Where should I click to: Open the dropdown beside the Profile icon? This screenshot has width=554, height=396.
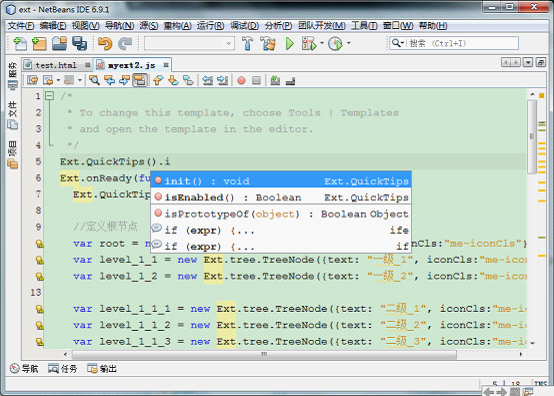tap(348, 43)
